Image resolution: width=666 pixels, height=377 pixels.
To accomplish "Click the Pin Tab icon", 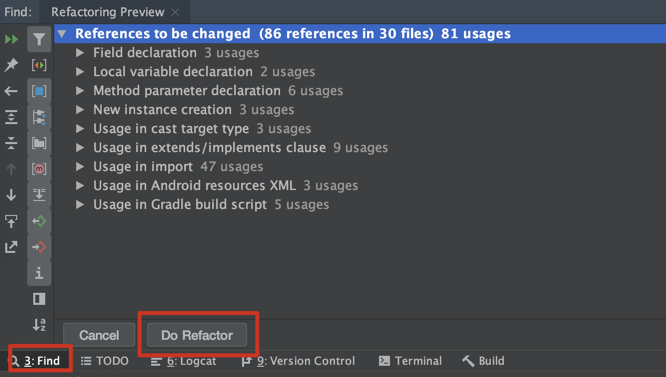I will coord(11,65).
